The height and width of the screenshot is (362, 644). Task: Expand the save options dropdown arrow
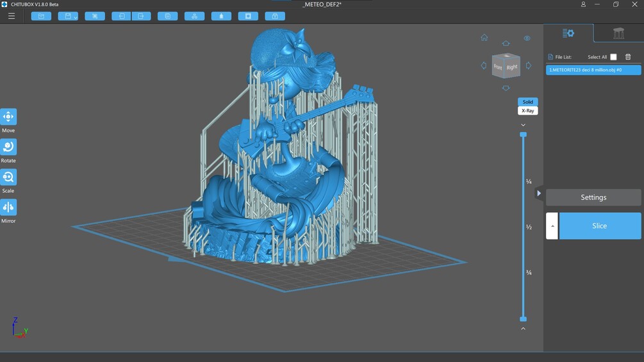pos(76,17)
